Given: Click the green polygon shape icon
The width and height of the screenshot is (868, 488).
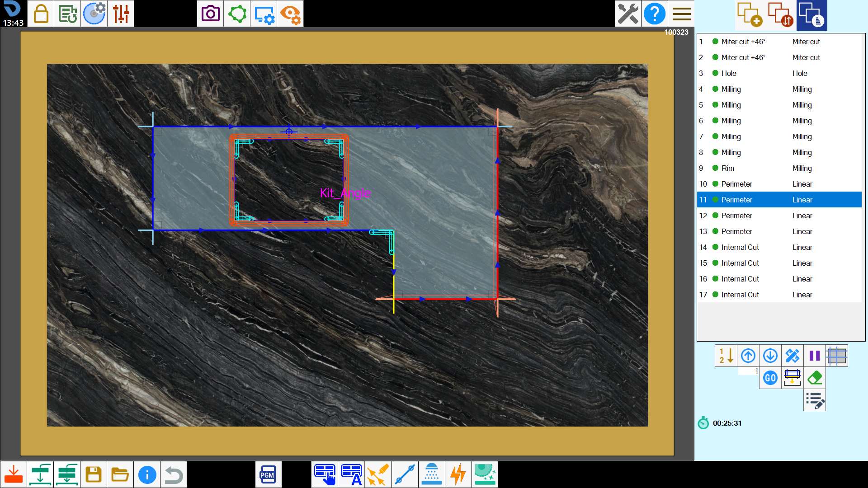Looking at the screenshot, I should (x=237, y=14).
